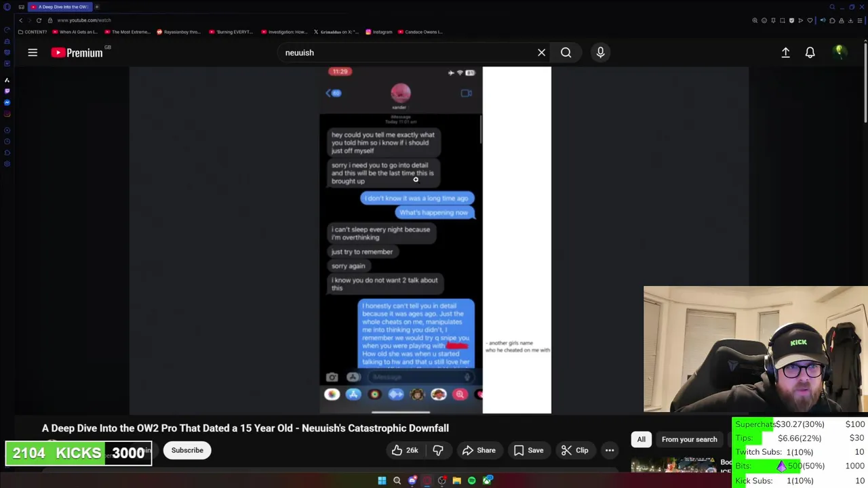Open the Burning EVERYT... bookmark
The width and height of the screenshot is (868, 488).
[231, 32]
